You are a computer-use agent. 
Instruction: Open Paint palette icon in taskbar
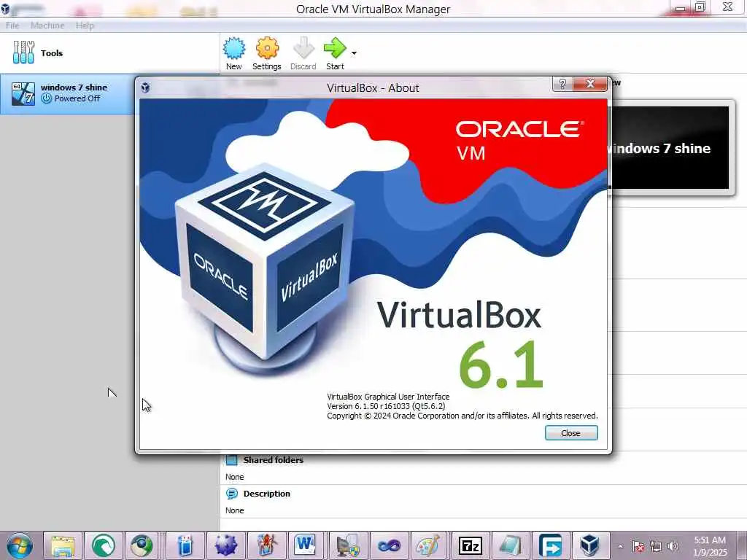coord(427,545)
